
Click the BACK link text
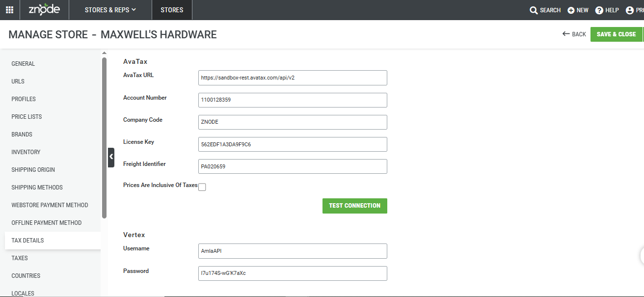pyautogui.click(x=579, y=34)
